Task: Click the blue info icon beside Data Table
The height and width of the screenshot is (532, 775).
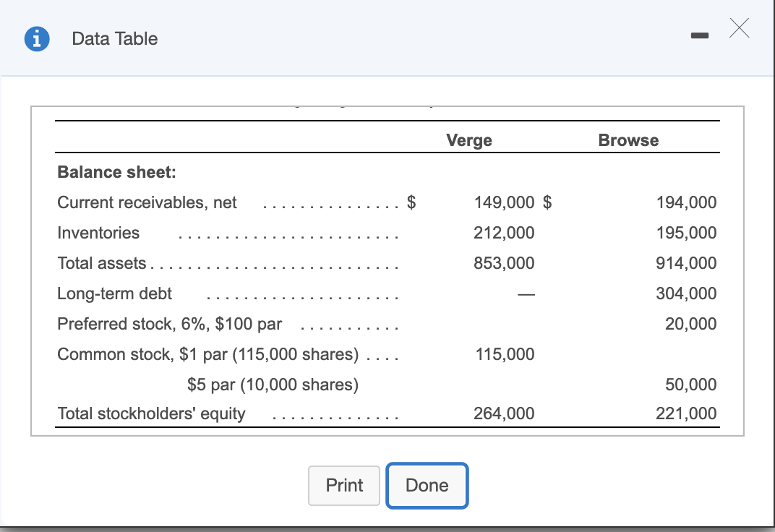Action: pos(37,38)
